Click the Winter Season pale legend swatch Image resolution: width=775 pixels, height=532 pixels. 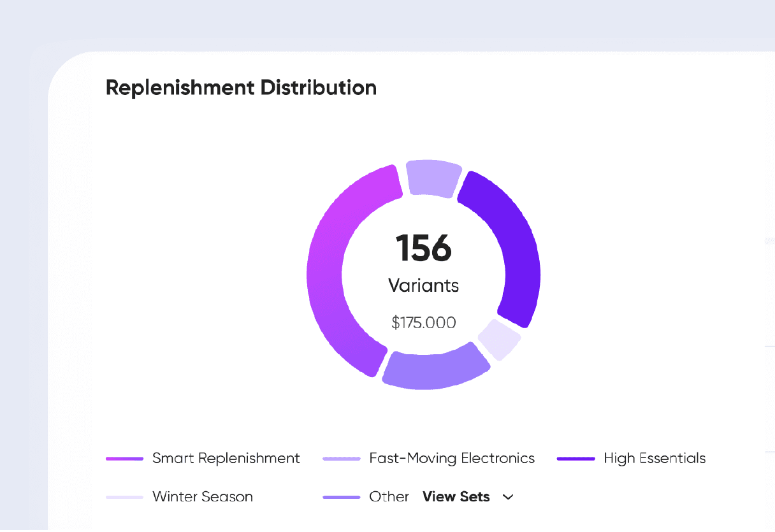tap(125, 498)
